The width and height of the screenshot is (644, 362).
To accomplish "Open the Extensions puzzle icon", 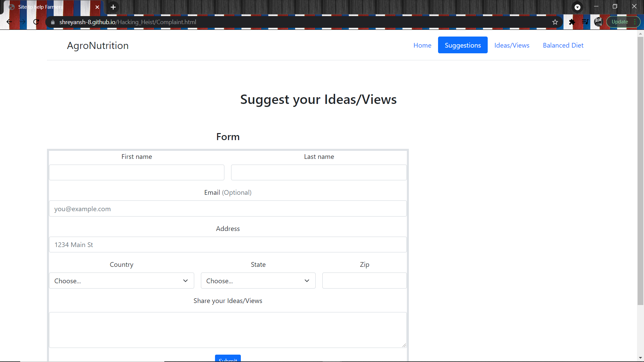I will point(572,22).
